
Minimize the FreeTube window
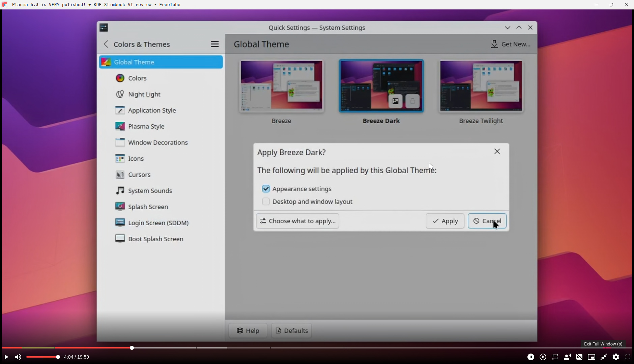(x=596, y=5)
